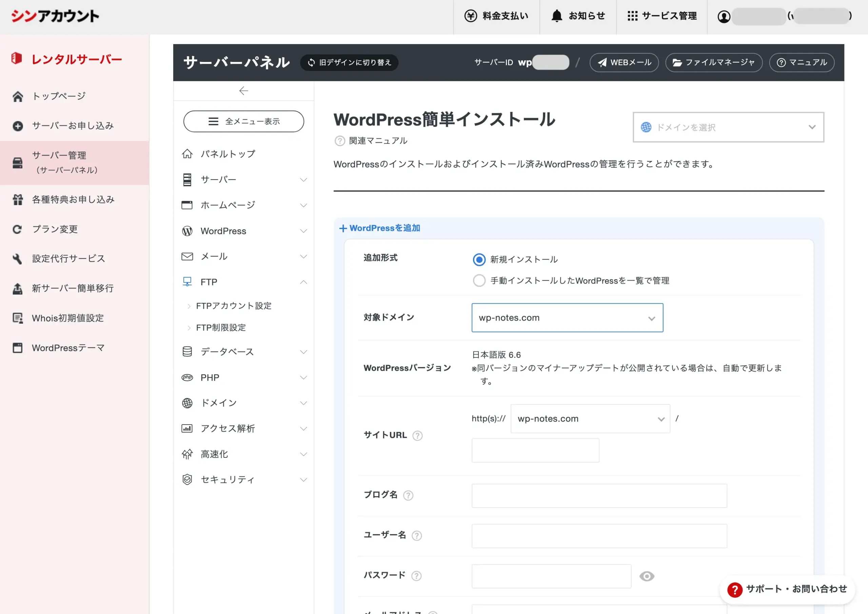
Task: Click the 旧デザインに切り替え button
Action: tap(349, 62)
